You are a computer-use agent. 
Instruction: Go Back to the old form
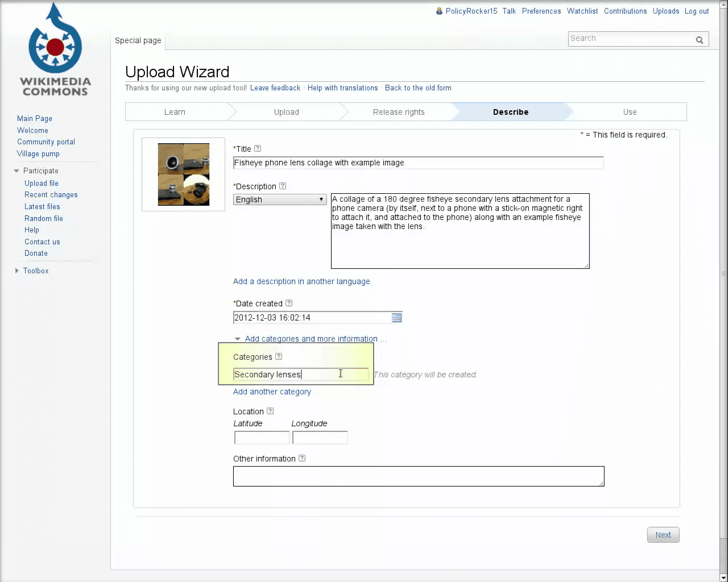coord(418,88)
